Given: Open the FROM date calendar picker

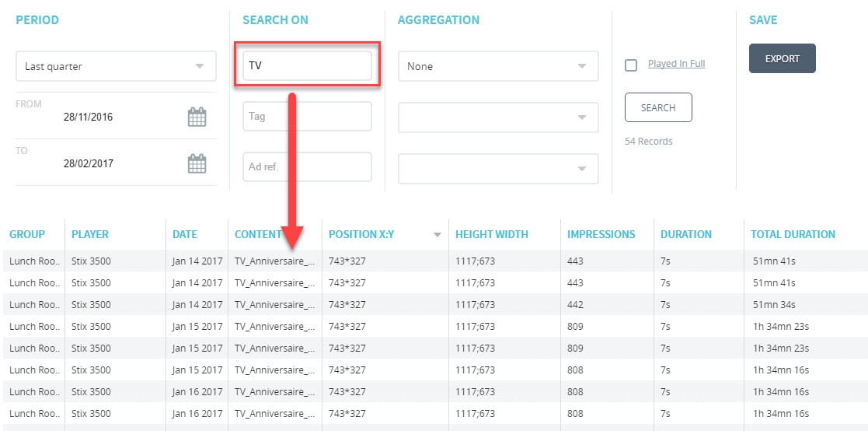Looking at the screenshot, I should (x=197, y=117).
